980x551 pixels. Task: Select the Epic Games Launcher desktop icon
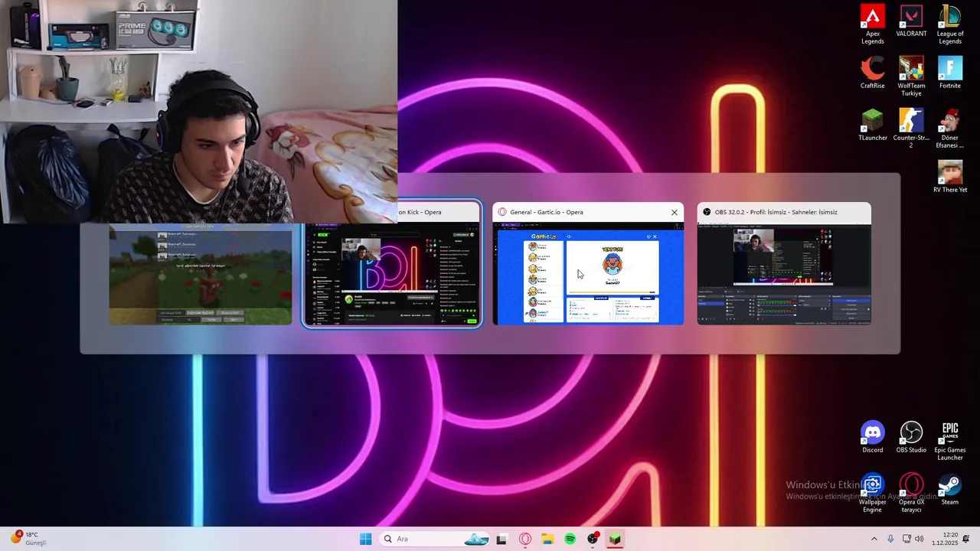click(950, 441)
